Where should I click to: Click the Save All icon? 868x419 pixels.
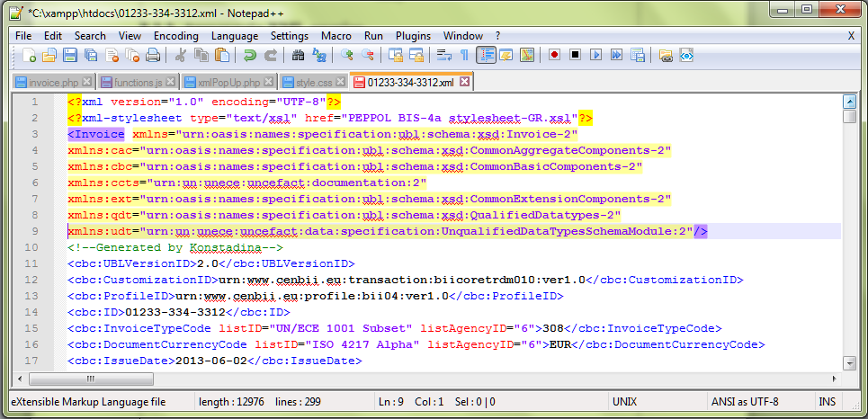pyautogui.click(x=90, y=56)
